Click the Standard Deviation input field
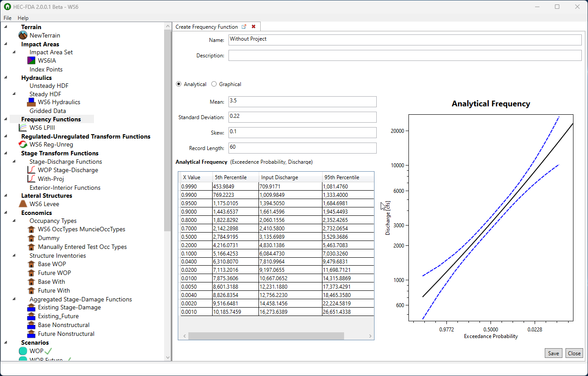This screenshot has width=588, height=376. [x=303, y=117]
